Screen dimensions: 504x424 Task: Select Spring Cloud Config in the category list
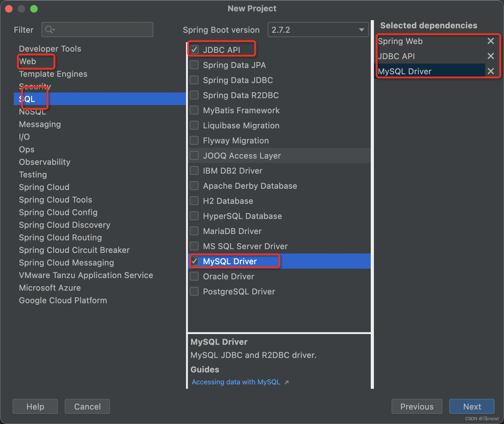pos(58,212)
